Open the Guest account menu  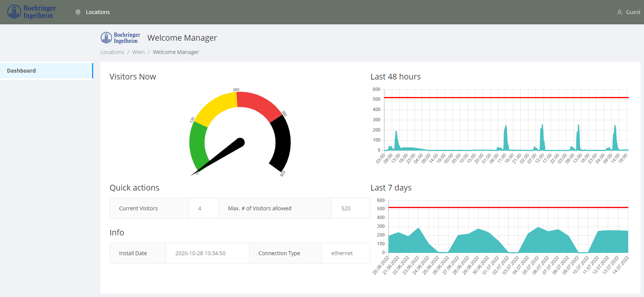tap(633, 12)
